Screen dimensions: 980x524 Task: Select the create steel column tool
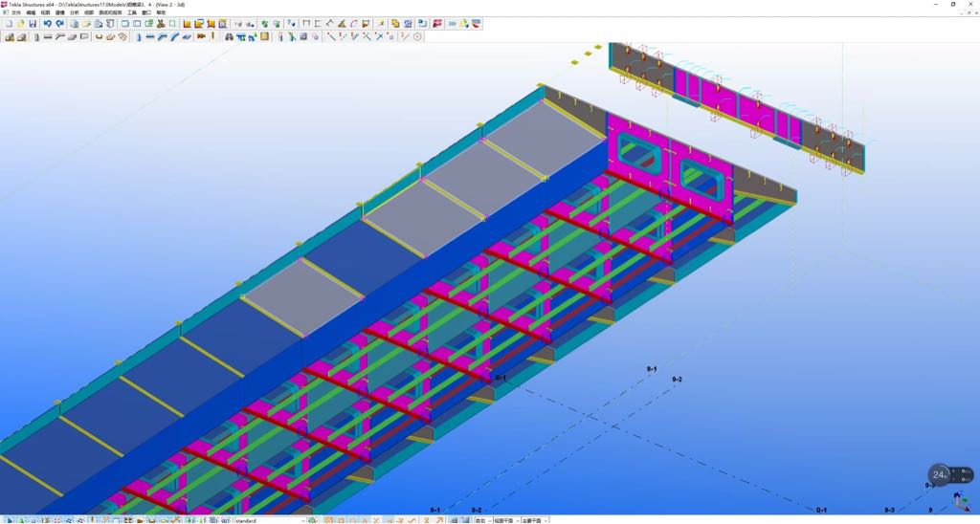click(35, 37)
